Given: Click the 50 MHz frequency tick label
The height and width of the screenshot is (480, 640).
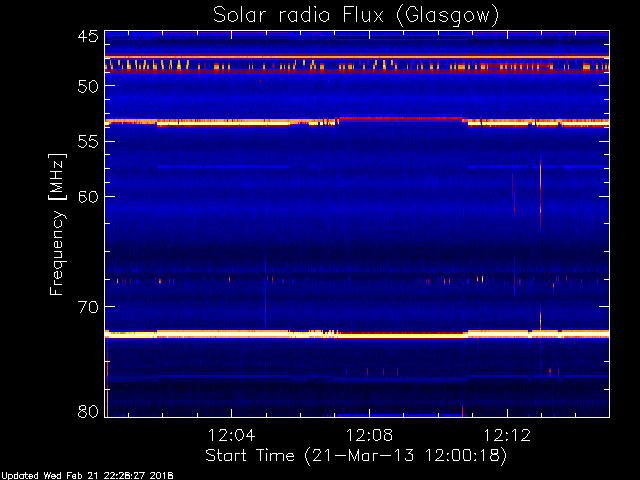Looking at the screenshot, I should coord(88,86).
